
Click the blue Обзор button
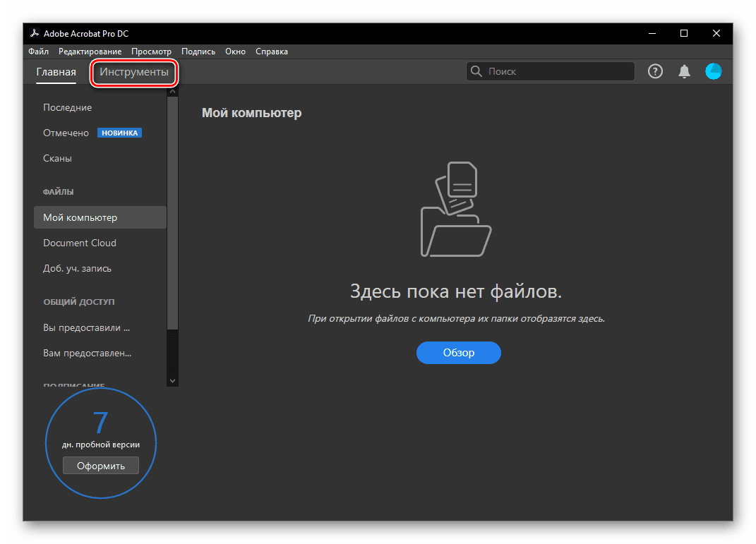[459, 353]
